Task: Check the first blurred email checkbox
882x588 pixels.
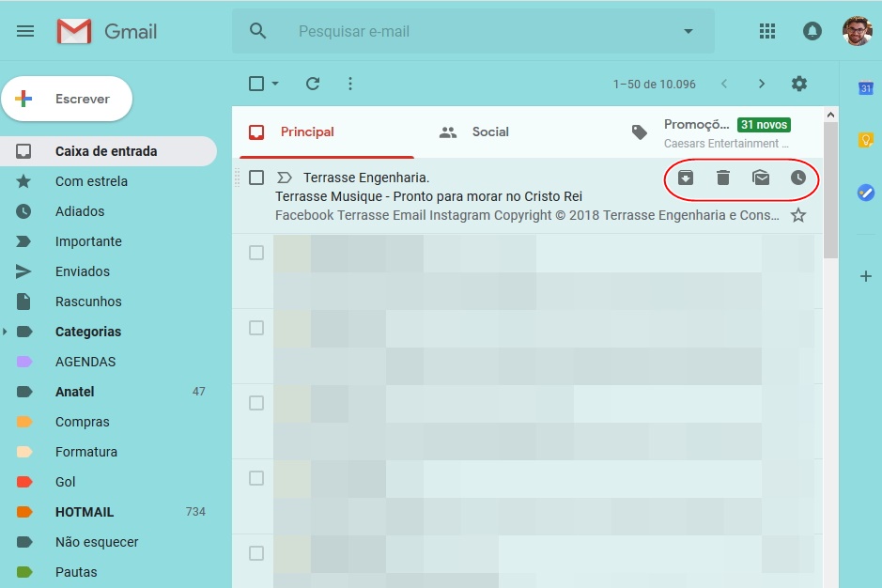Action: coord(256,253)
